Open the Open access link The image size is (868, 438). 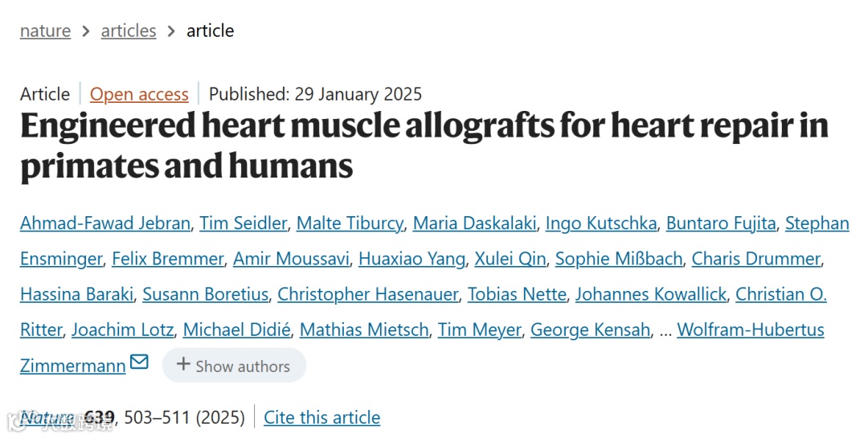[139, 94]
